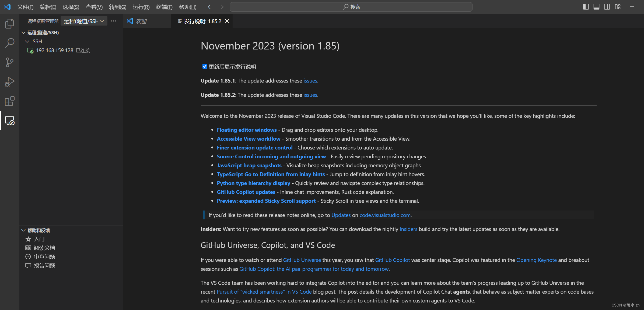The height and width of the screenshot is (310, 644).
Task: Click the book icon next to 阅读文档
Action: tap(28, 248)
